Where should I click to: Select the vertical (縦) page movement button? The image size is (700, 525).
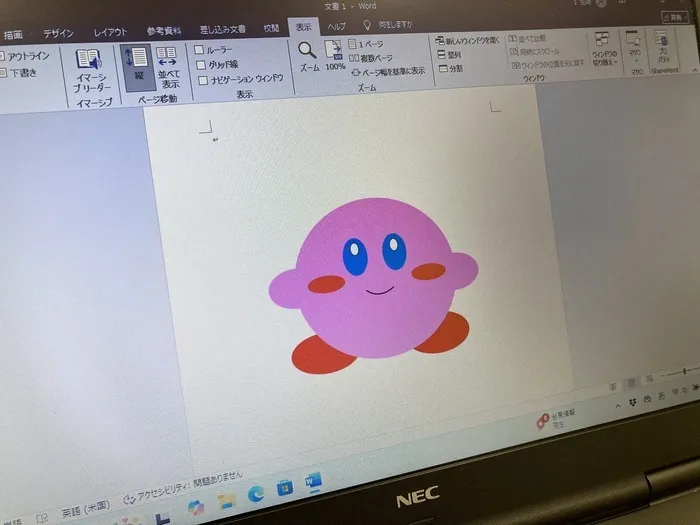pos(138,67)
